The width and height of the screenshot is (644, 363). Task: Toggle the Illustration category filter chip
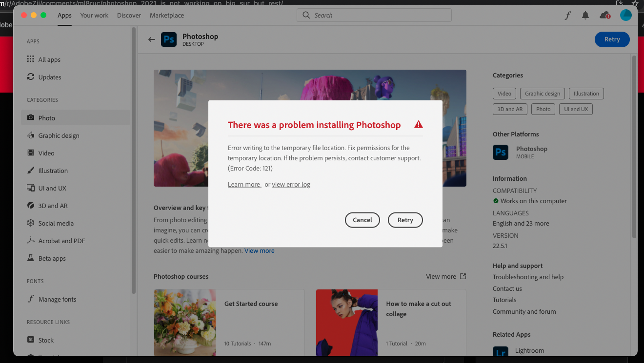click(x=586, y=93)
